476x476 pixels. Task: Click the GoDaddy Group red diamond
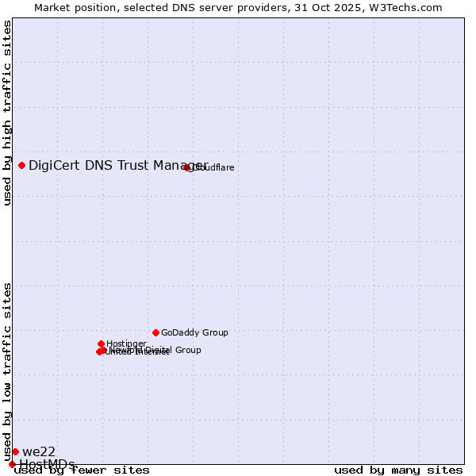[155, 332]
